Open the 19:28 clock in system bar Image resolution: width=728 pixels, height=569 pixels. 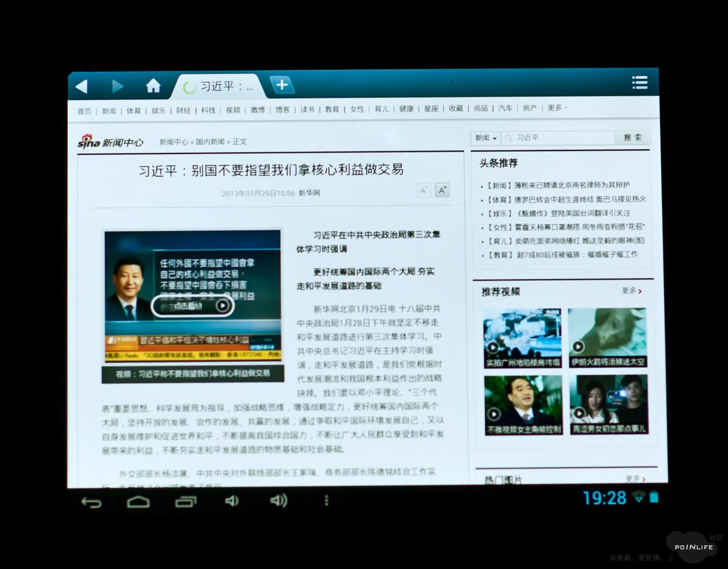(x=604, y=498)
